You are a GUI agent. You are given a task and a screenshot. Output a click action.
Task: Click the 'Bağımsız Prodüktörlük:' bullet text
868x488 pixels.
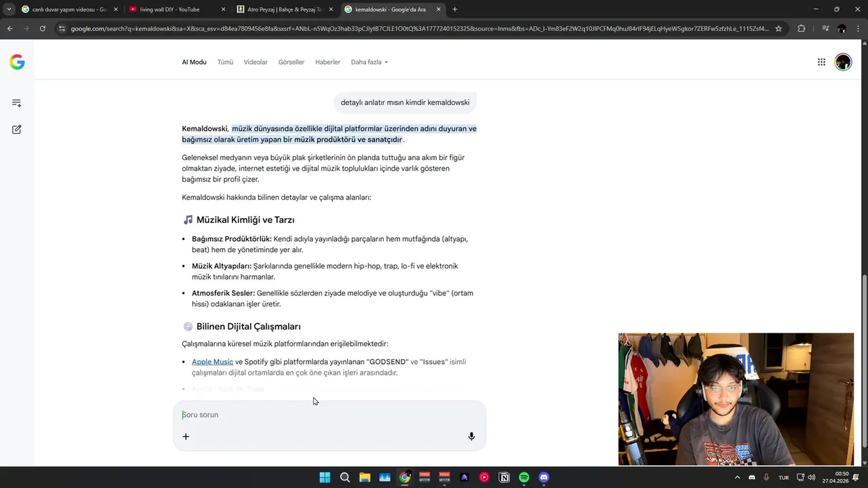point(232,239)
